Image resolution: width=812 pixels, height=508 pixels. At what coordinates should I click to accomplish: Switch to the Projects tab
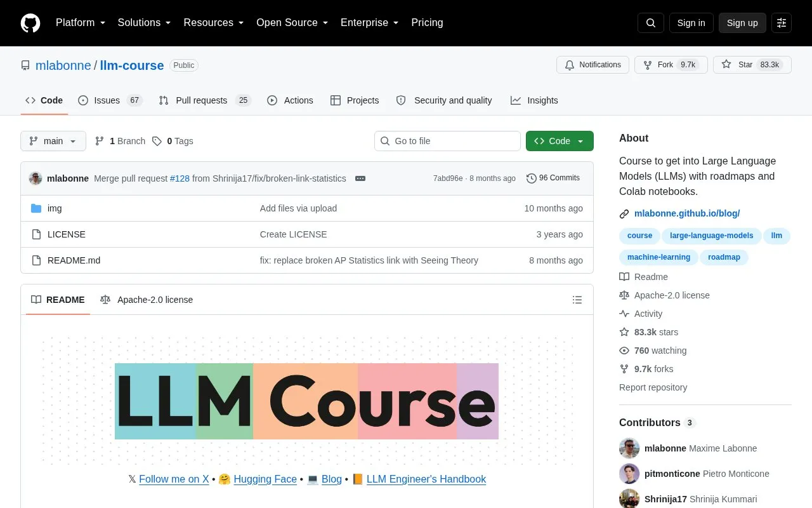pyautogui.click(x=355, y=100)
